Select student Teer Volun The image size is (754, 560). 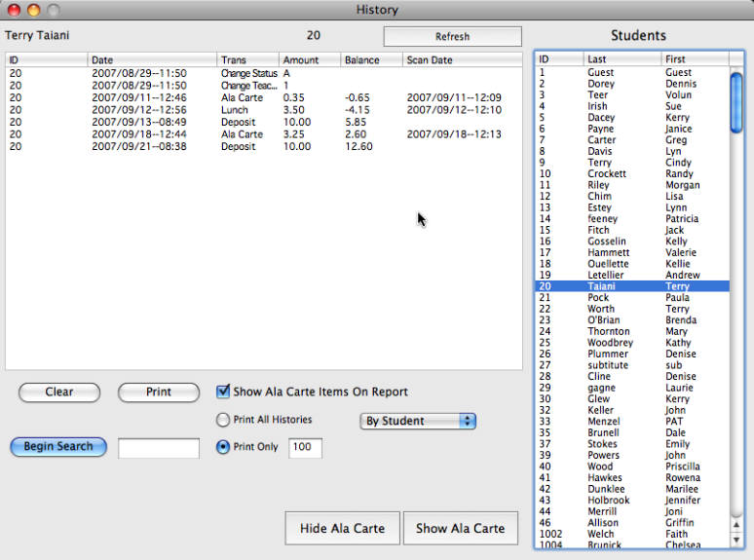(632, 94)
